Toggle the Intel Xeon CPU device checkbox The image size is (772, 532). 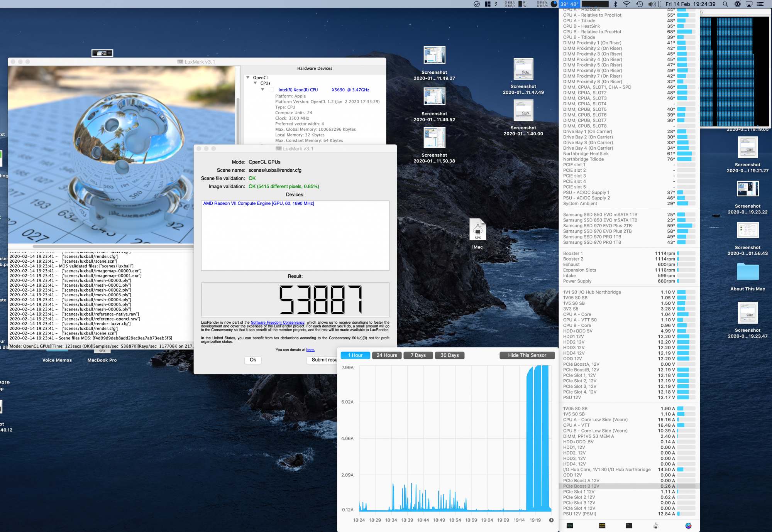click(x=271, y=90)
